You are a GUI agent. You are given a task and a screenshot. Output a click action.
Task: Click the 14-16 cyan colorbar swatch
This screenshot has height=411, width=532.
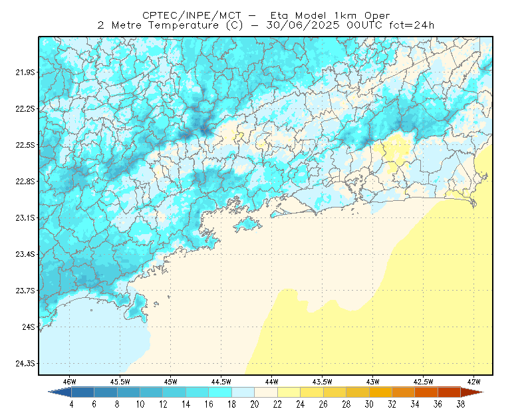pyautogui.click(x=198, y=392)
